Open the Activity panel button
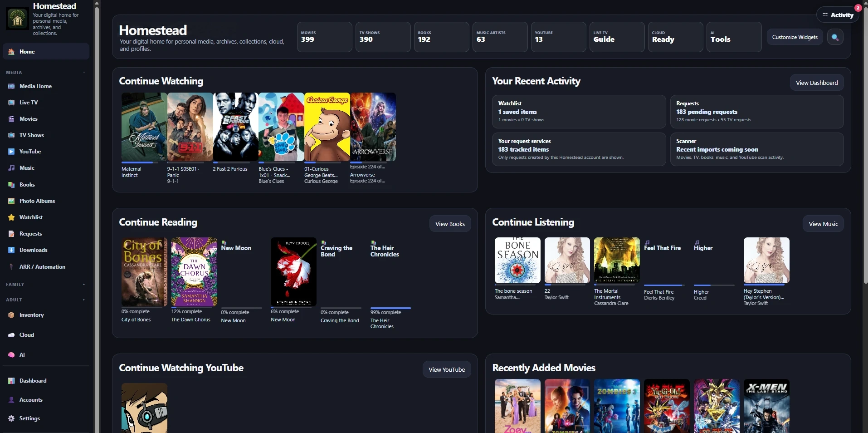The image size is (868, 433). tap(838, 15)
